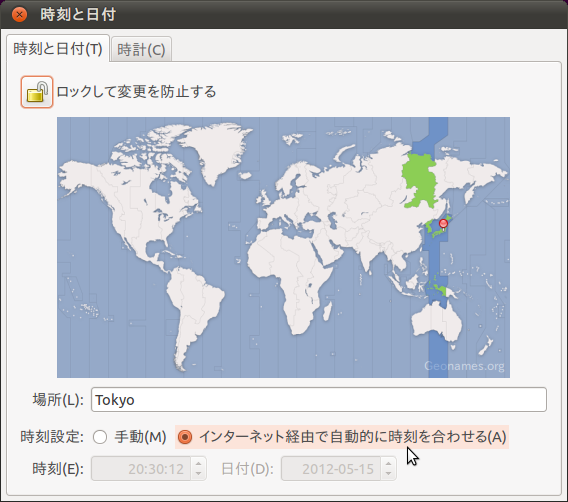Click the green highlighted Siberian region on map
The width and height of the screenshot is (568, 502).
(x=420, y=180)
